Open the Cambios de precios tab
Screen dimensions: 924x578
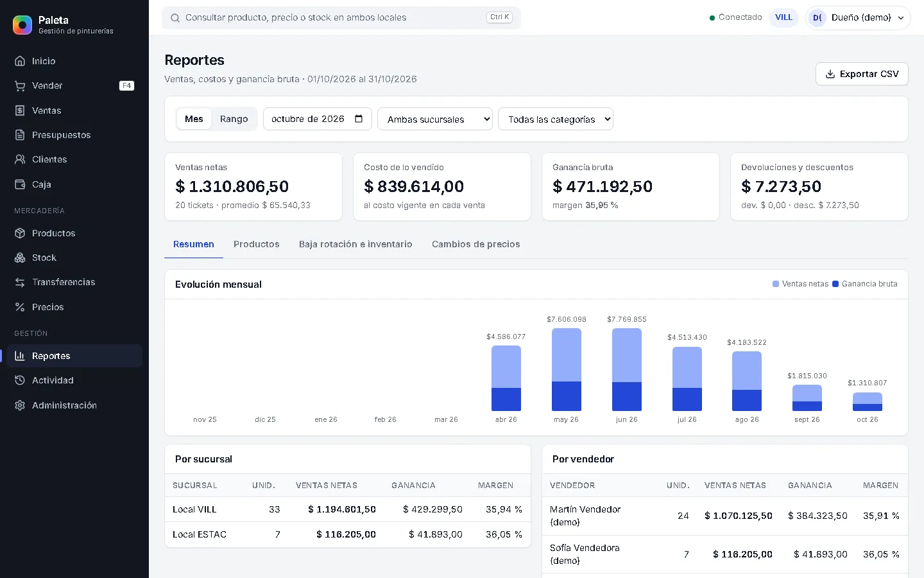(x=476, y=244)
